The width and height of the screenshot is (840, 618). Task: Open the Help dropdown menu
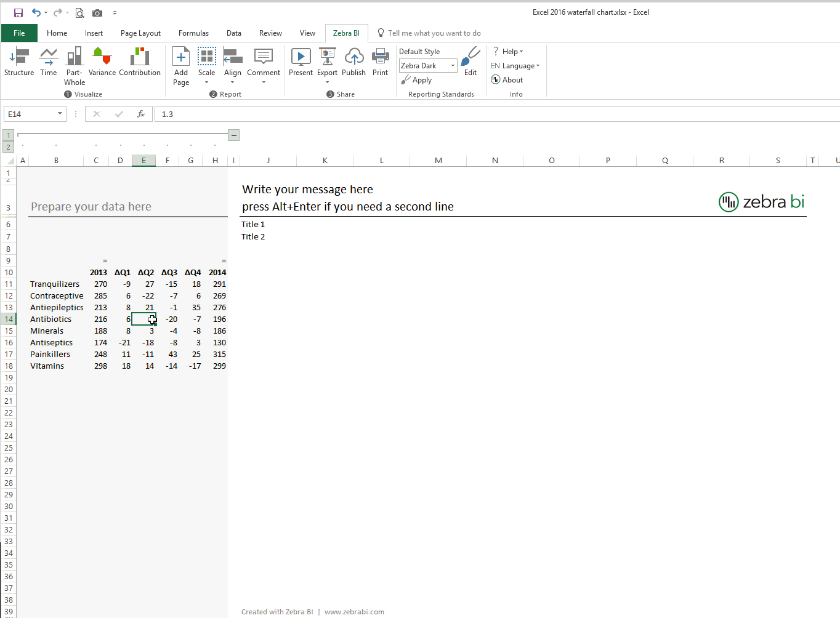click(508, 52)
